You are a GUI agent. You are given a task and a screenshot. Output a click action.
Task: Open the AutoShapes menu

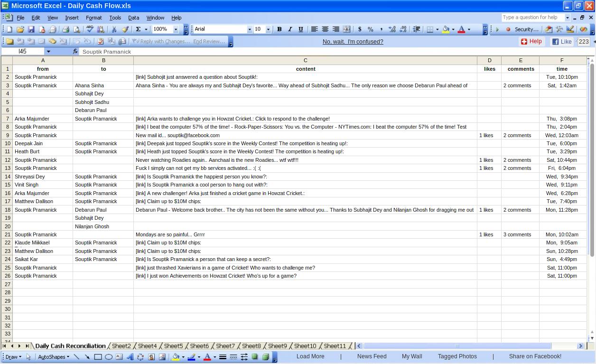click(53, 357)
